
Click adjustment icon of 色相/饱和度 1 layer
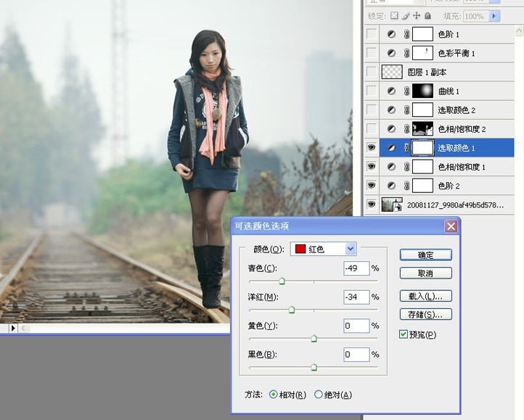[x=391, y=167]
